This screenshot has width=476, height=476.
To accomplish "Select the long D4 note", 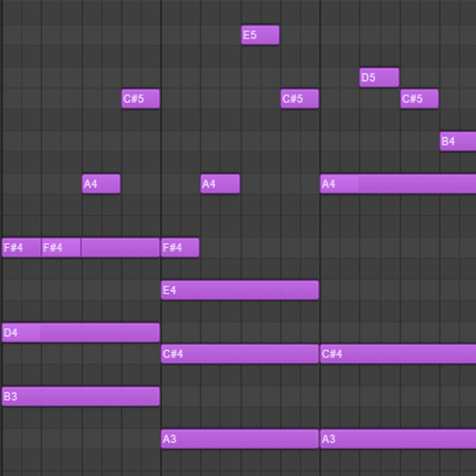I will click(81, 333).
